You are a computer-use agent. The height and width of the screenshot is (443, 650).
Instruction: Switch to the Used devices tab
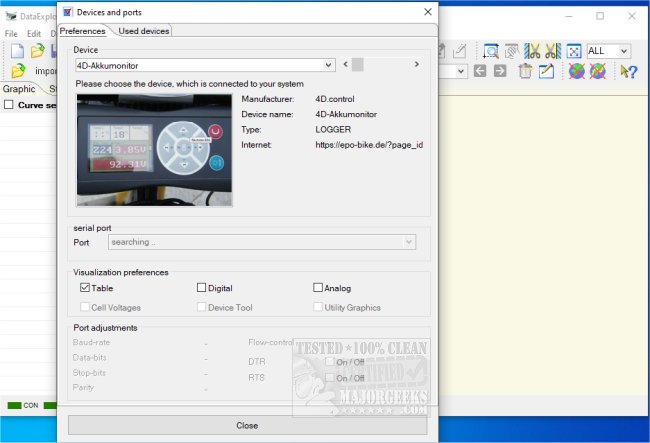coord(144,31)
